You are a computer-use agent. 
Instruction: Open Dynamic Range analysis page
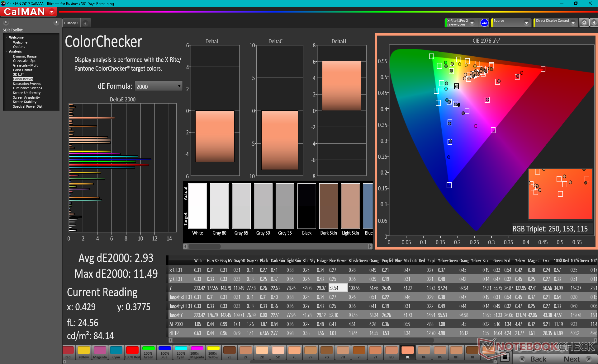tap(25, 56)
